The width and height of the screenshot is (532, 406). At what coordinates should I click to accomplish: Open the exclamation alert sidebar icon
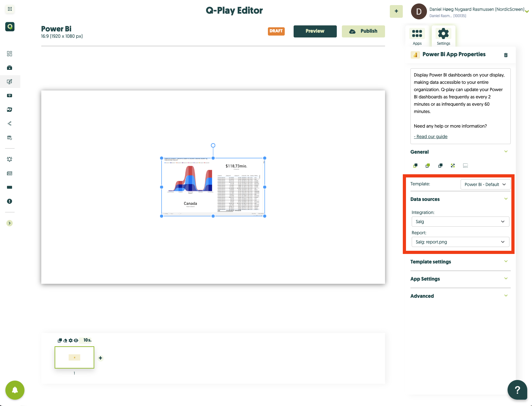10,201
